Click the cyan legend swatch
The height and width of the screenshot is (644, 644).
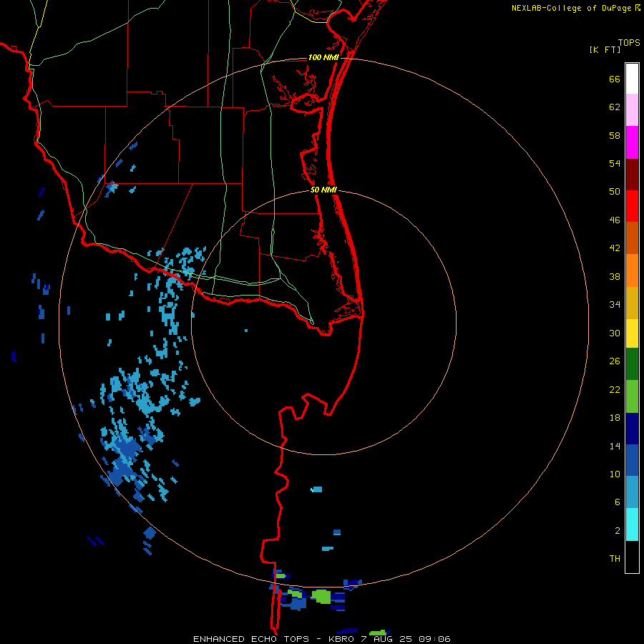(x=632, y=525)
